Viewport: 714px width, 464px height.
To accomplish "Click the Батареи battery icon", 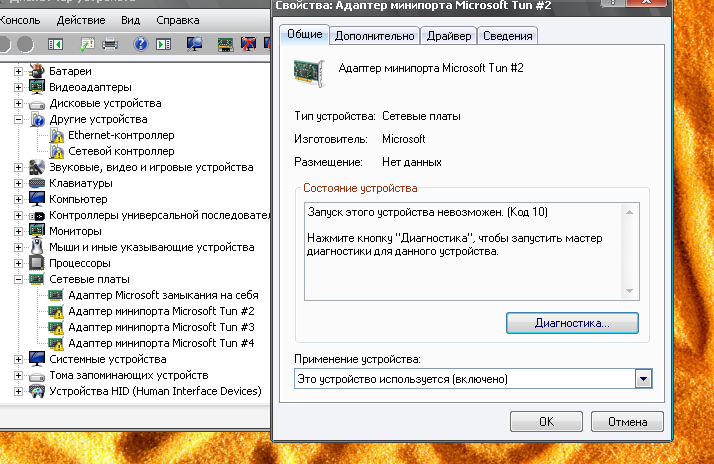I will [37, 71].
